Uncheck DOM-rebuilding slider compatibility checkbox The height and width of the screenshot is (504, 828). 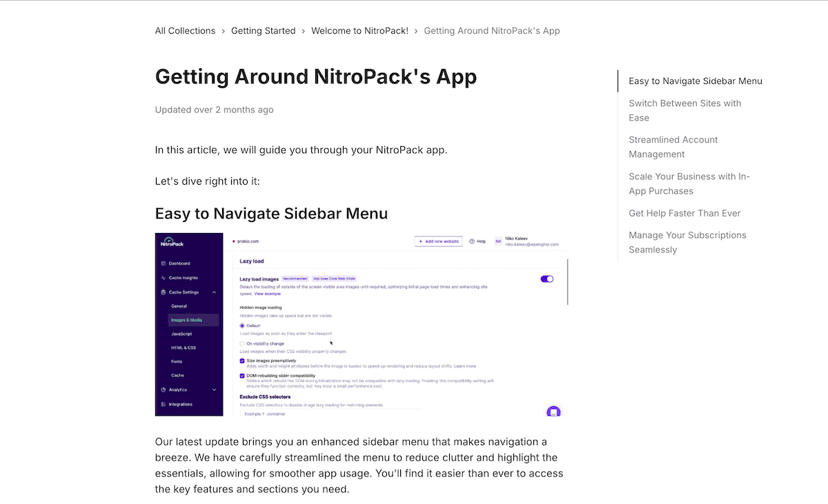[x=242, y=376]
